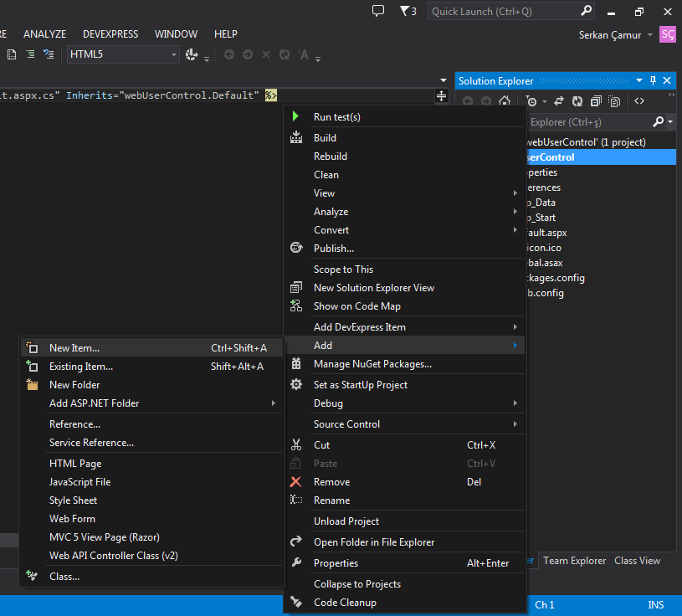
Task: Select Scope to This
Action: click(404, 269)
